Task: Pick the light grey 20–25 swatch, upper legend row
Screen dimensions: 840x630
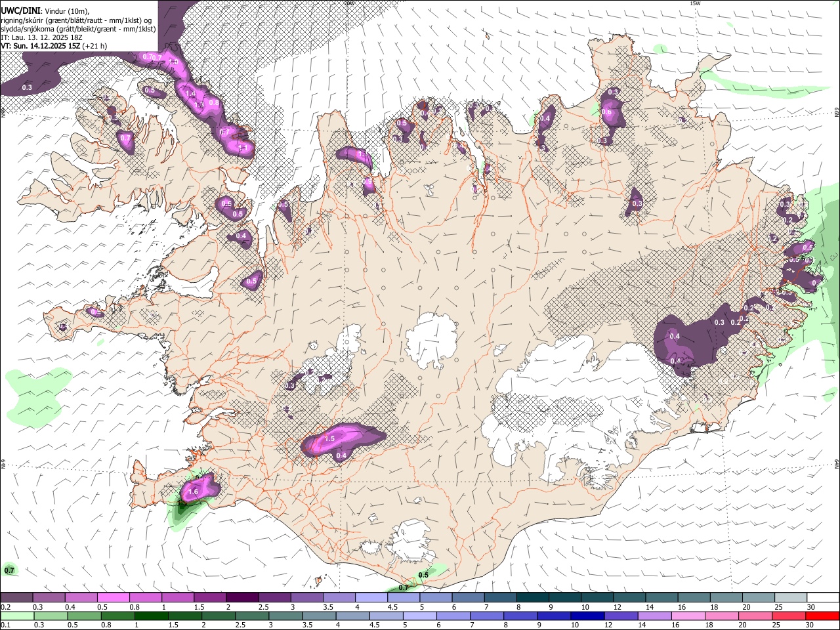Action: (759, 597)
